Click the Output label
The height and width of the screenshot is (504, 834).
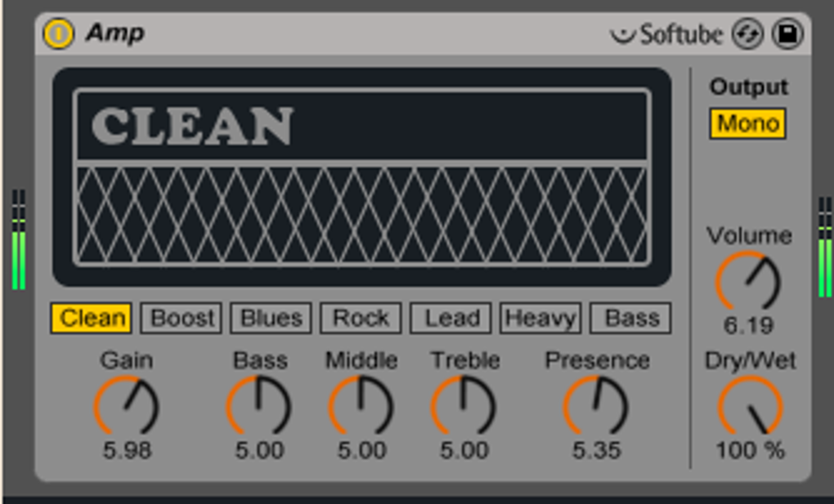pos(748,87)
